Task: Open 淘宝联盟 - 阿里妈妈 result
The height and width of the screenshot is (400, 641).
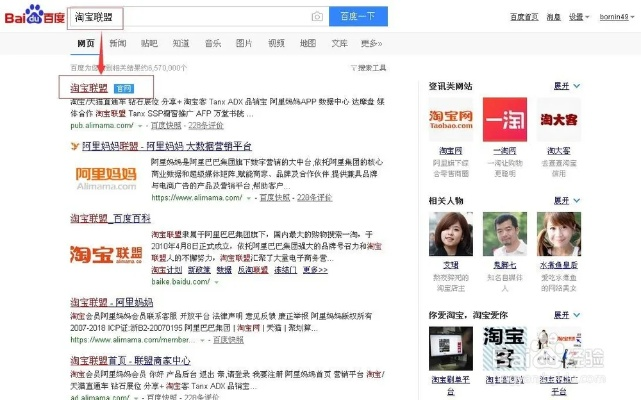Action: click(112, 302)
